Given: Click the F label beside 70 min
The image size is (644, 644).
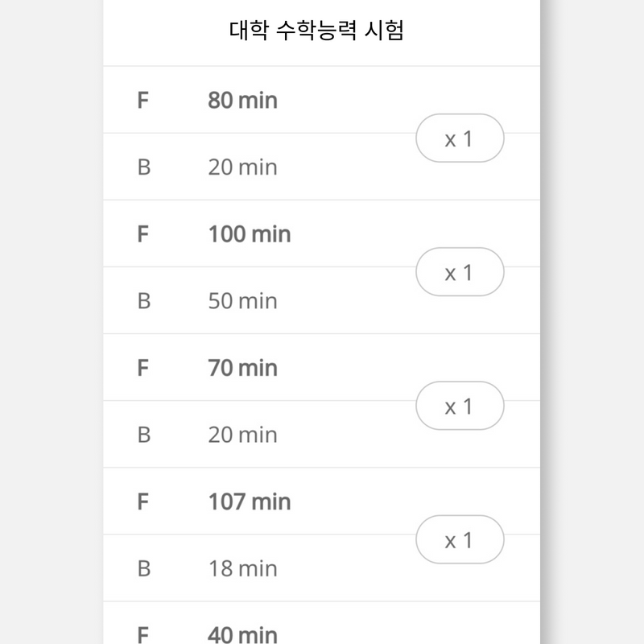Looking at the screenshot, I should click(x=143, y=368).
